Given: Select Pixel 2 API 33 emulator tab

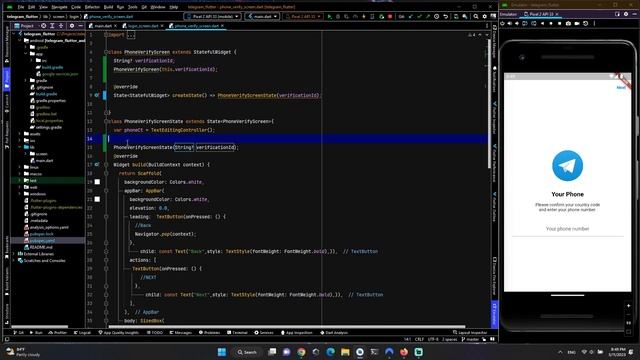Looking at the screenshot, I should 541,14.
